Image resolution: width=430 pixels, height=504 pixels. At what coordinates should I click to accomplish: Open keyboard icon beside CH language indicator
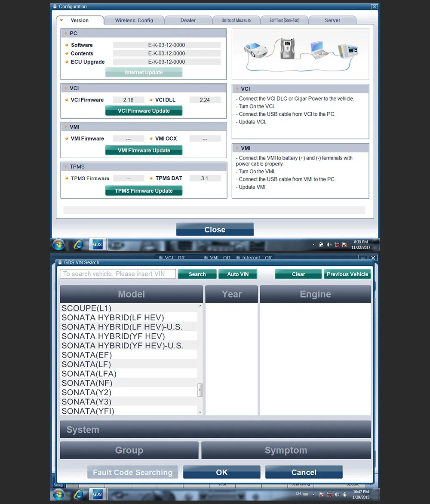pos(306,494)
